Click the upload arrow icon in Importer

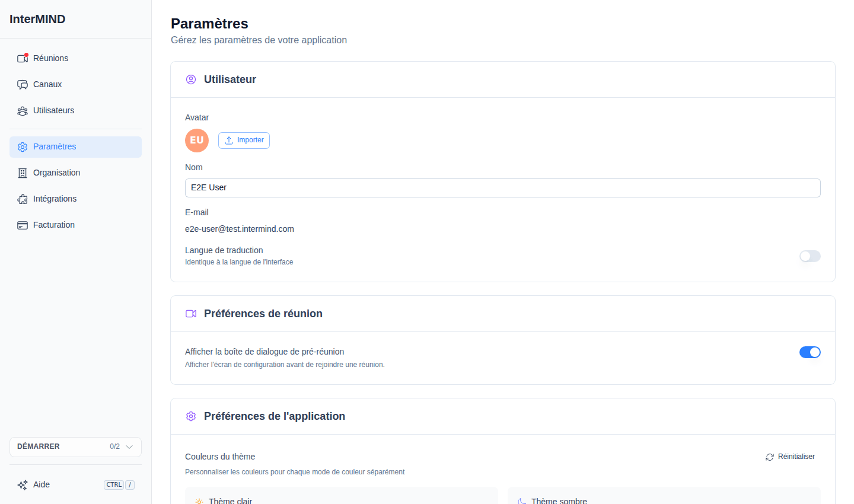[x=229, y=141]
